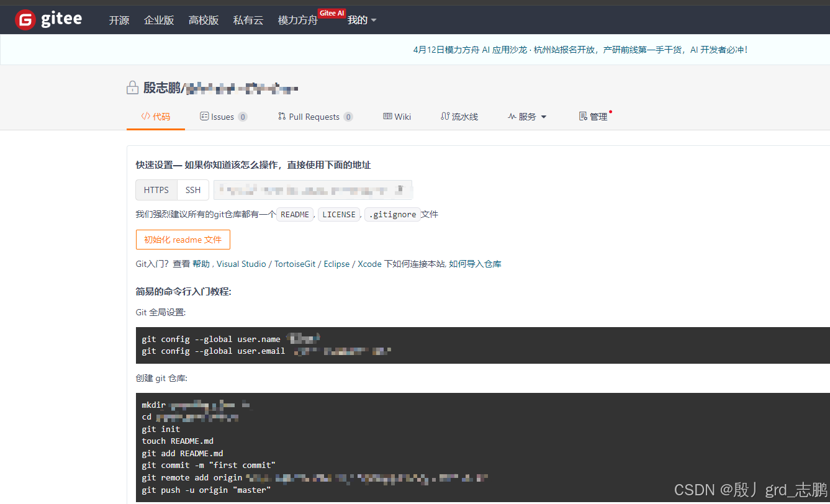Click the lock icon beside repository owner
Viewport: 830px width, 504px height.
[132, 88]
